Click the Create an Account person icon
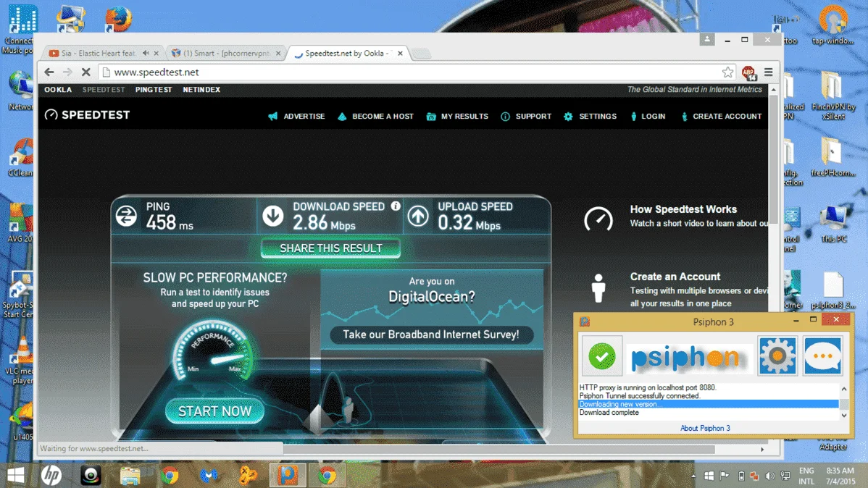Image resolution: width=868 pixels, height=488 pixels. point(598,288)
